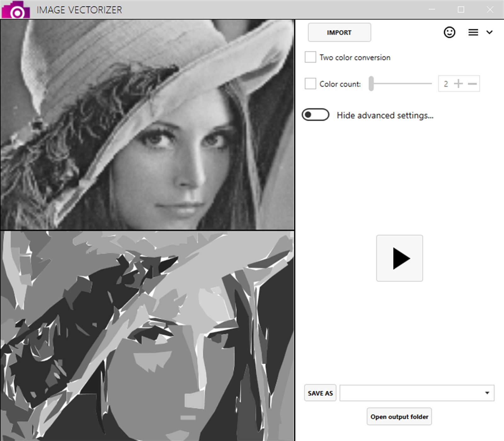Image resolution: width=504 pixels, height=441 pixels.
Task: Click the Open output folder button
Action: click(399, 417)
